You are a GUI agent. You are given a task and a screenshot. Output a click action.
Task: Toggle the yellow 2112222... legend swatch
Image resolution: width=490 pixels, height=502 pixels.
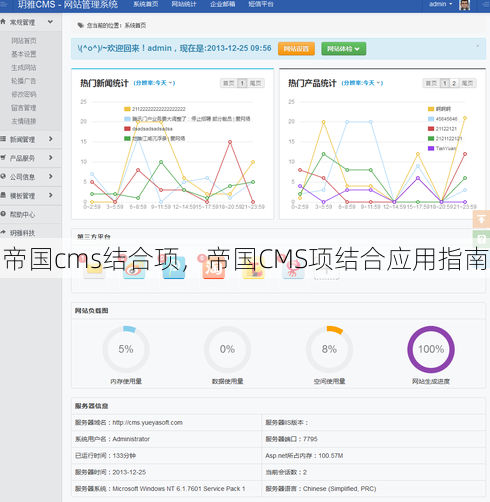(x=127, y=109)
